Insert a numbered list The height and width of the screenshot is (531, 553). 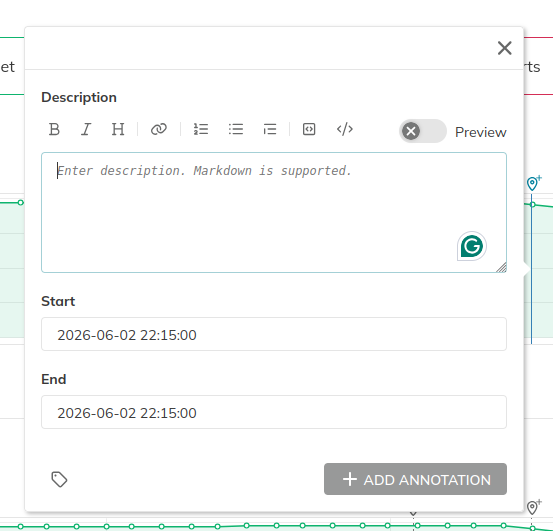pos(201,129)
